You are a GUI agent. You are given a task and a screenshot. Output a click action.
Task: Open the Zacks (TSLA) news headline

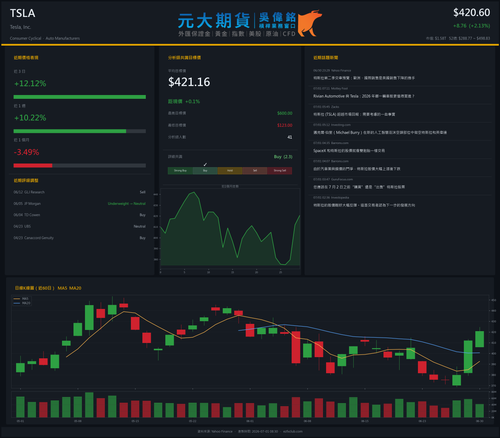click(354, 114)
